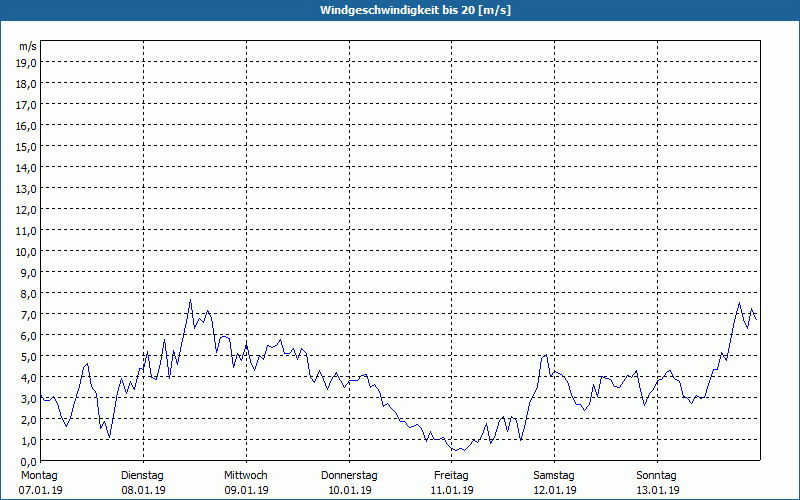Click the title 'Windgeschwindigkeit bis 20 [m/s]'
The width and height of the screenshot is (800, 500).
[415, 10]
